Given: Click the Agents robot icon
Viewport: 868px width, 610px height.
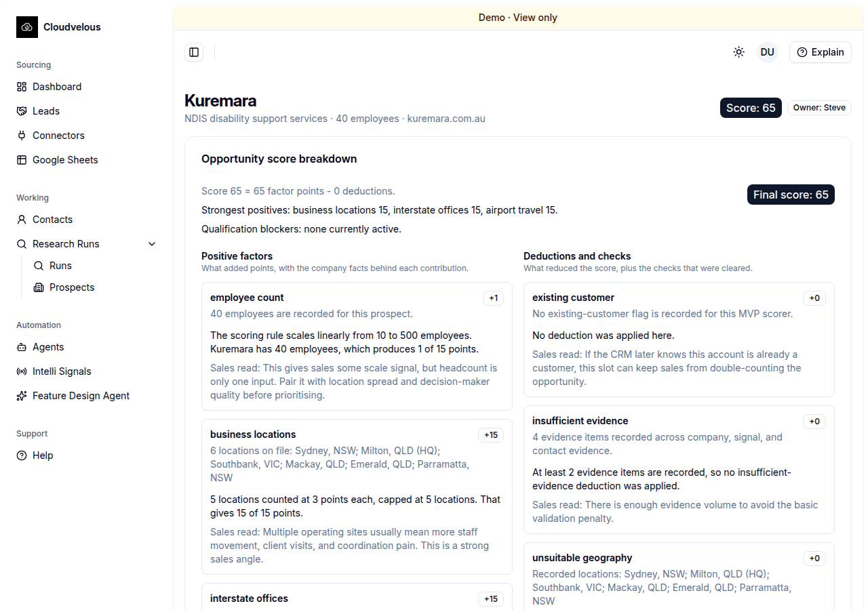Looking at the screenshot, I should pos(22,347).
